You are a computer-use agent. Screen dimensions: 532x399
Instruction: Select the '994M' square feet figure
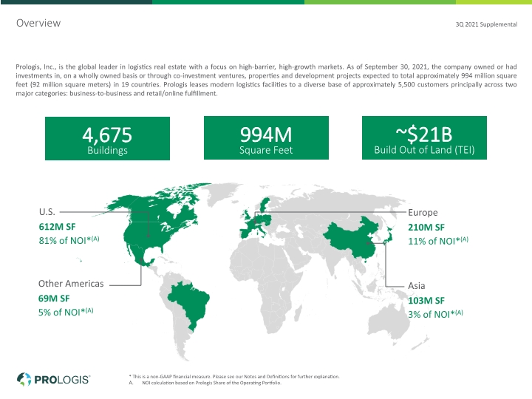click(x=266, y=134)
